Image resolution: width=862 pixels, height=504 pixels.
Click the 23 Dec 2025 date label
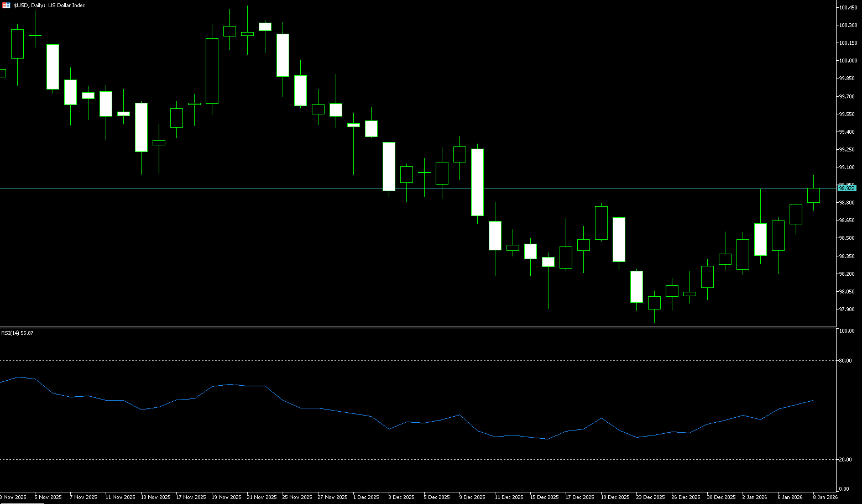(x=650, y=497)
